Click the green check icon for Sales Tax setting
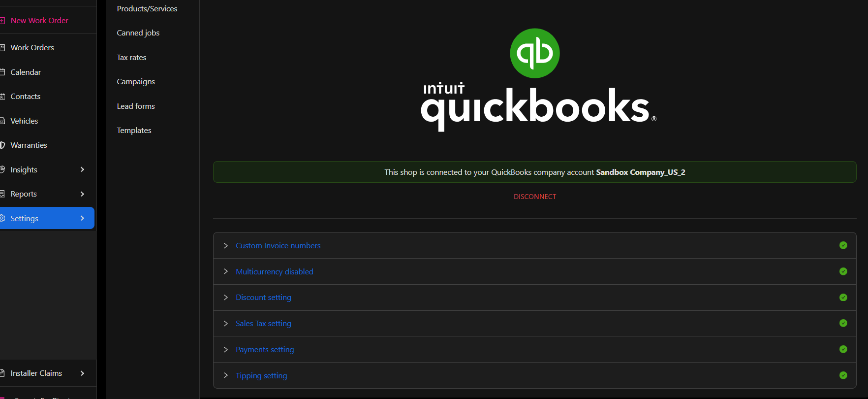The height and width of the screenshot is (399, 868). (x=843, y=323)
